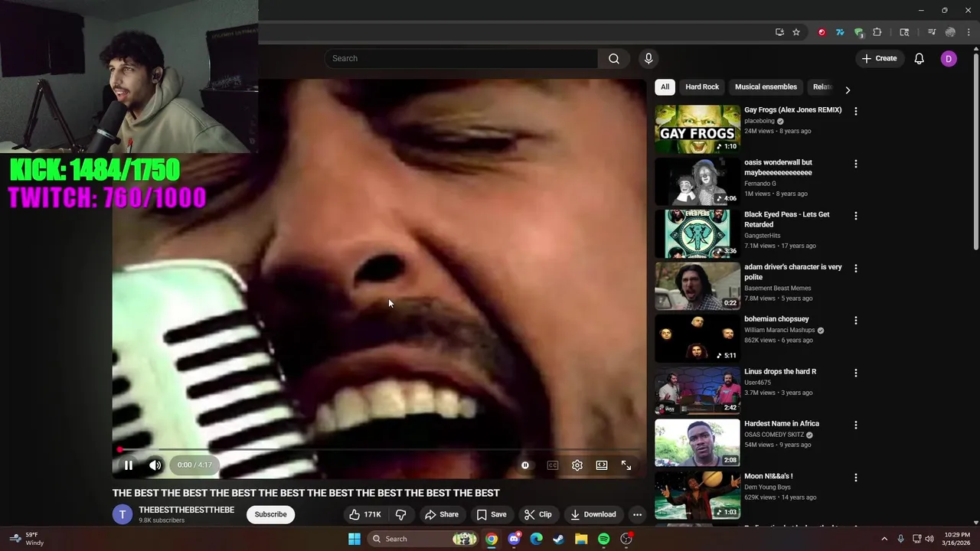The width and height of the screenshot is (980, 551).
Task: Select the Hard Rock filter chip
Action: pos(702,86)
